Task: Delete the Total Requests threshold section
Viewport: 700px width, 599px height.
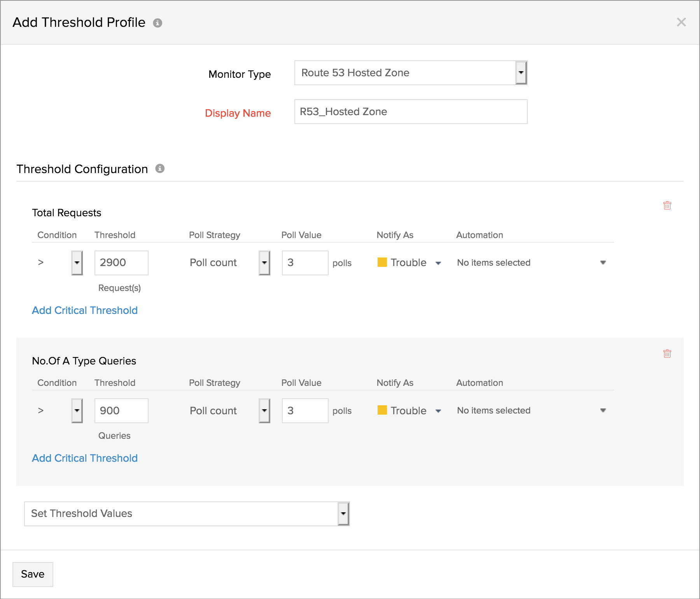Action: (x=667, y=205)
